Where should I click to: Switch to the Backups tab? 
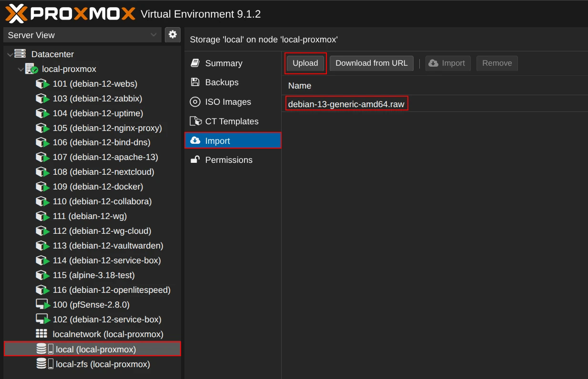222,82
